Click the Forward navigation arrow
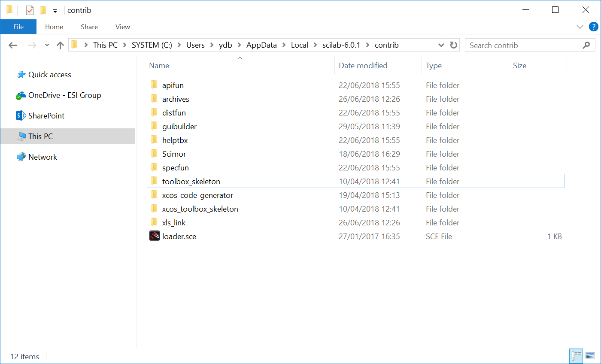The image size is (601, 364). pos(32,45)
